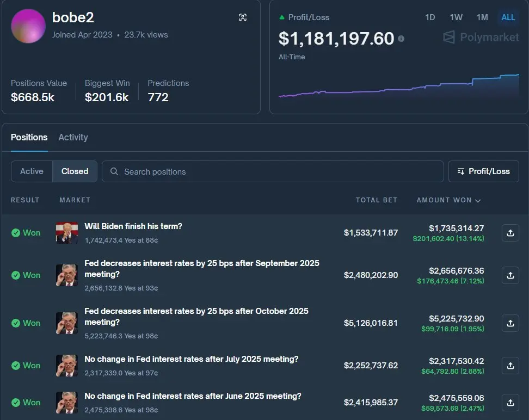Click the Market column header
The height and width of the screenshot is (420, 529).
pos(75,200)
